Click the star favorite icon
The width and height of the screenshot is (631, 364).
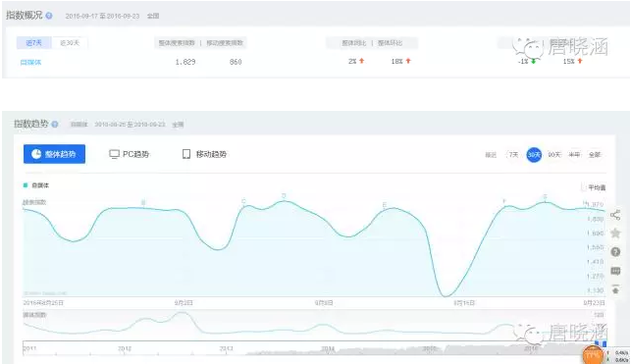tap(615, 234)
